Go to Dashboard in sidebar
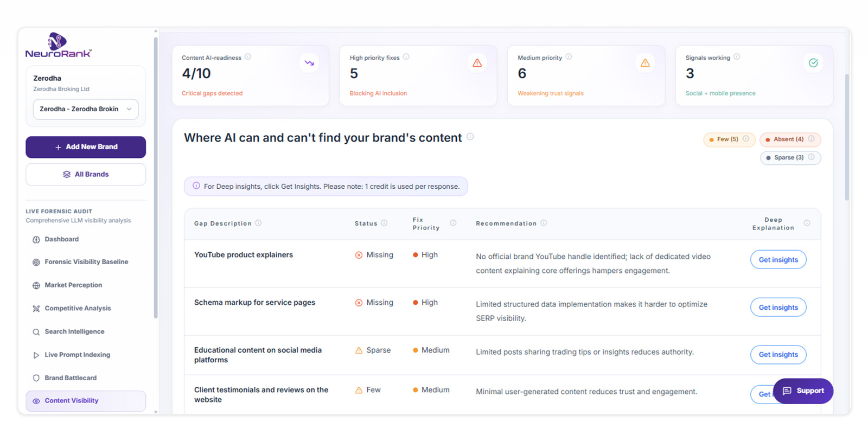This screenshot has height=441, width=868. [61, 239]
